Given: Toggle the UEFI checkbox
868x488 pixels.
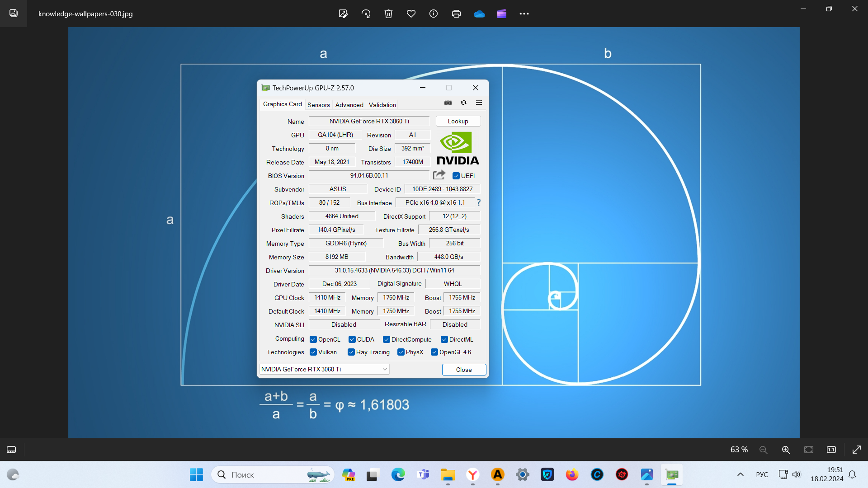Looking at the screenshot, I should pyautogui.click(x=456, y=176).
